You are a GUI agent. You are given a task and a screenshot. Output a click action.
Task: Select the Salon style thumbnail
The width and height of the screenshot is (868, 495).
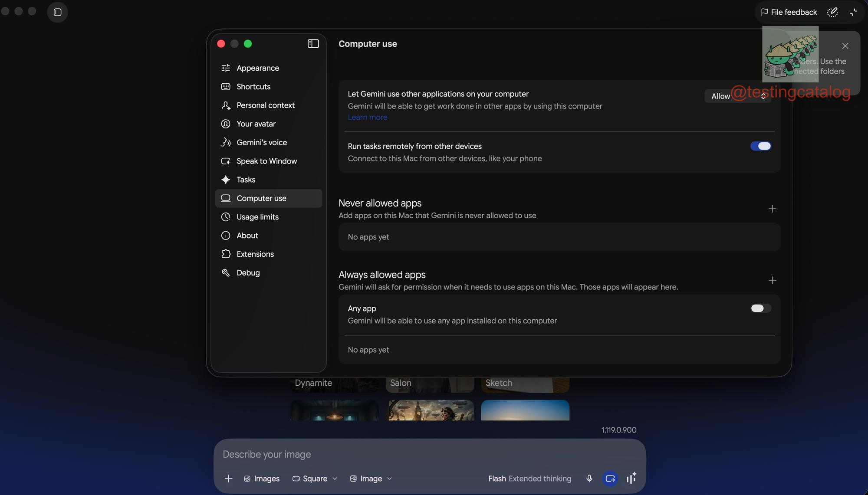[430, 385]
